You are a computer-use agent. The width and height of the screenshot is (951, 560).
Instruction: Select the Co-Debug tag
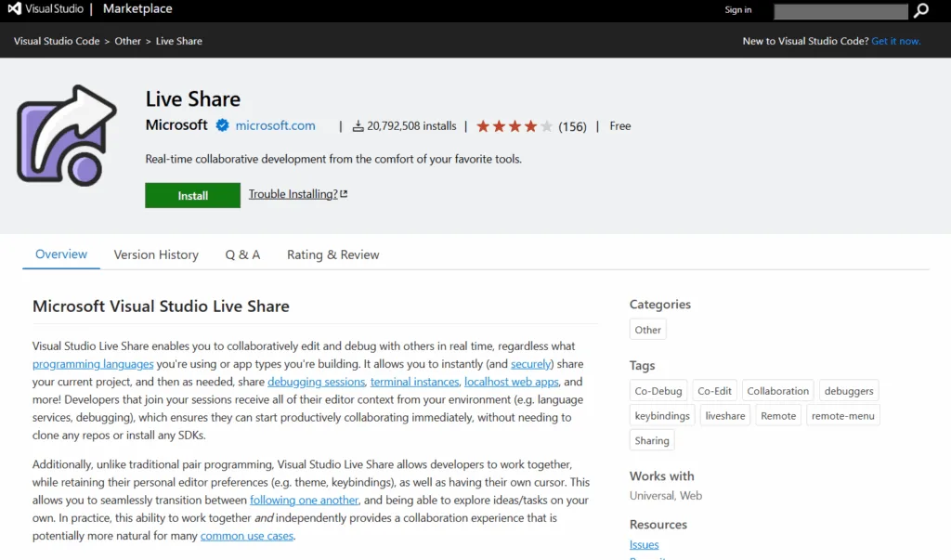(658, 391)
